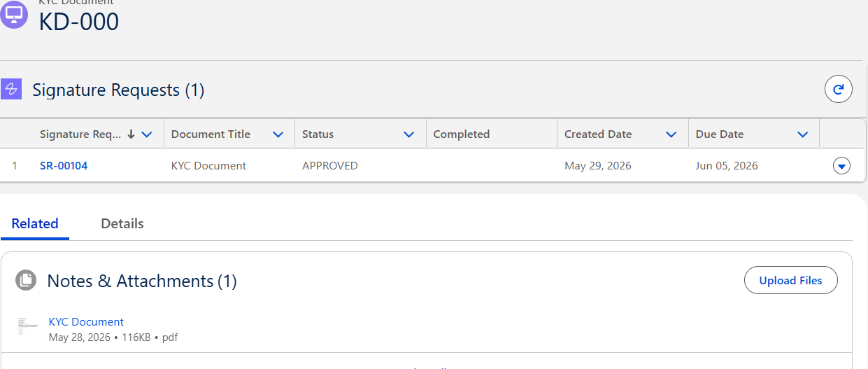The image size is (868, 369).
Task: Click the KD-000 record name
Action: tap(79, 22)
